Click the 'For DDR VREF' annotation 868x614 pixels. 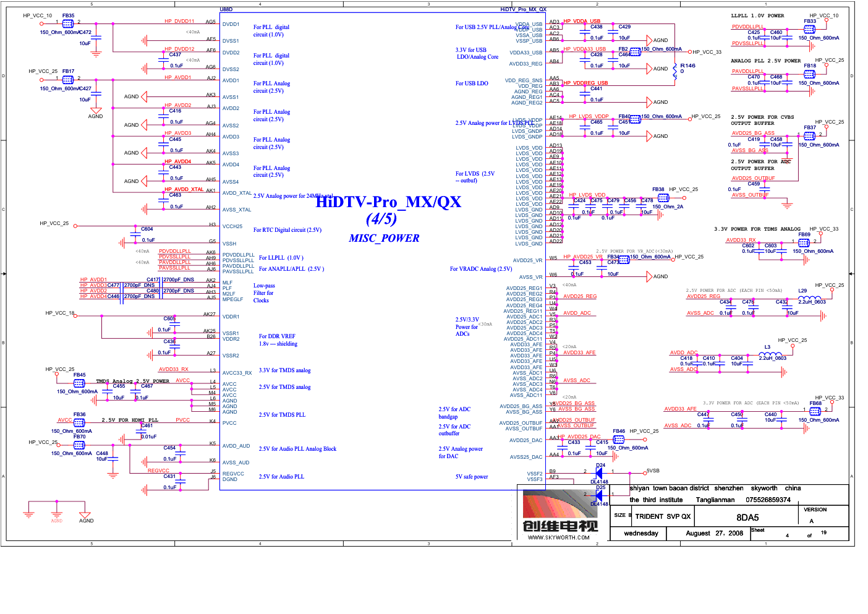point(277,336)
